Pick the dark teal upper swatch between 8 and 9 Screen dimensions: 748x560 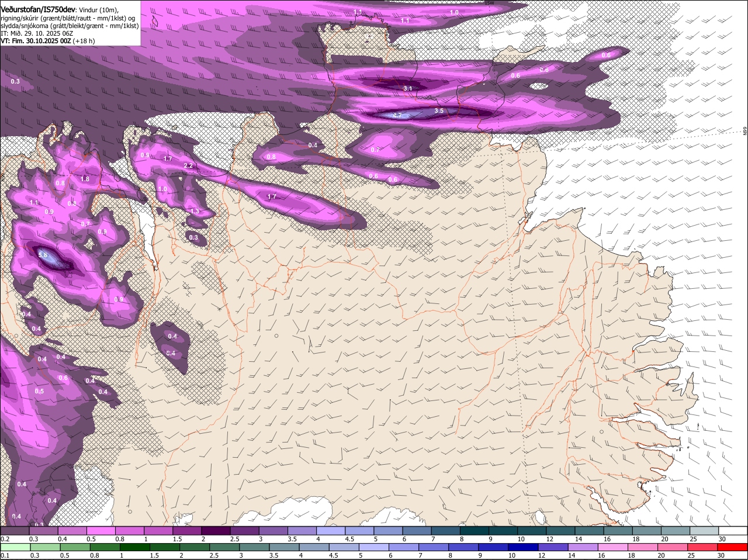475,530
